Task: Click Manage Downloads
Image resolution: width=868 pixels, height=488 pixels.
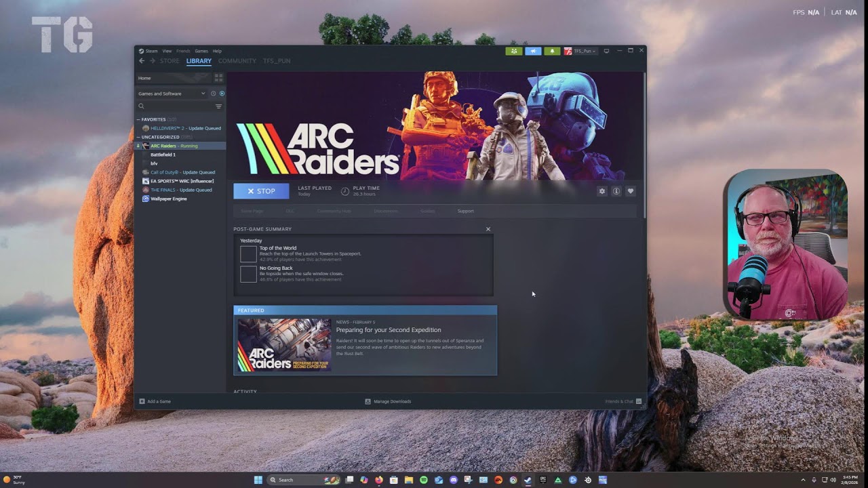Action: click(389, 401)
